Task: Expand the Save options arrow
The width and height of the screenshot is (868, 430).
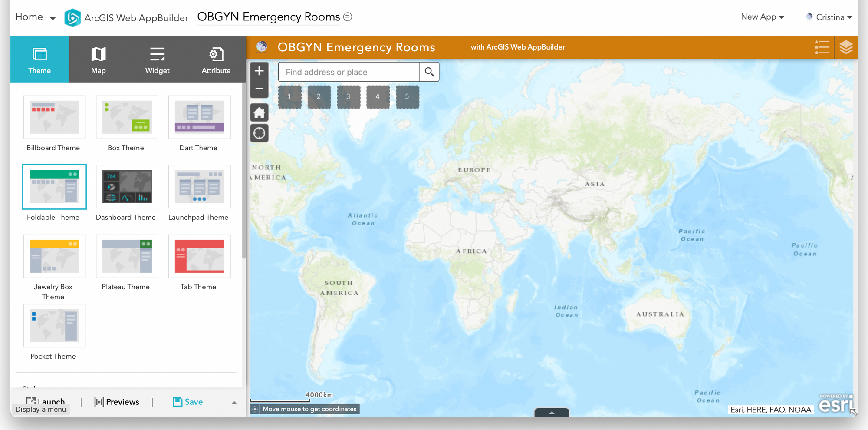Action: [x=234, y=402]
